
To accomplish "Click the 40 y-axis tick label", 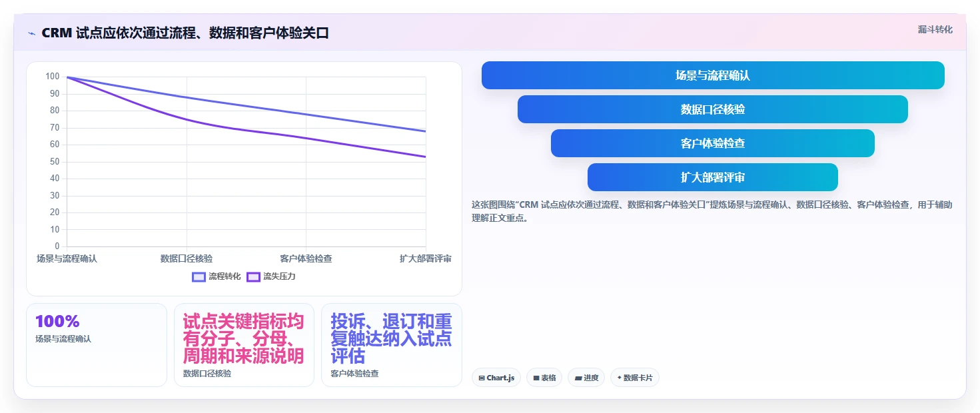I will pyautogui.click(x=55, y=179).
